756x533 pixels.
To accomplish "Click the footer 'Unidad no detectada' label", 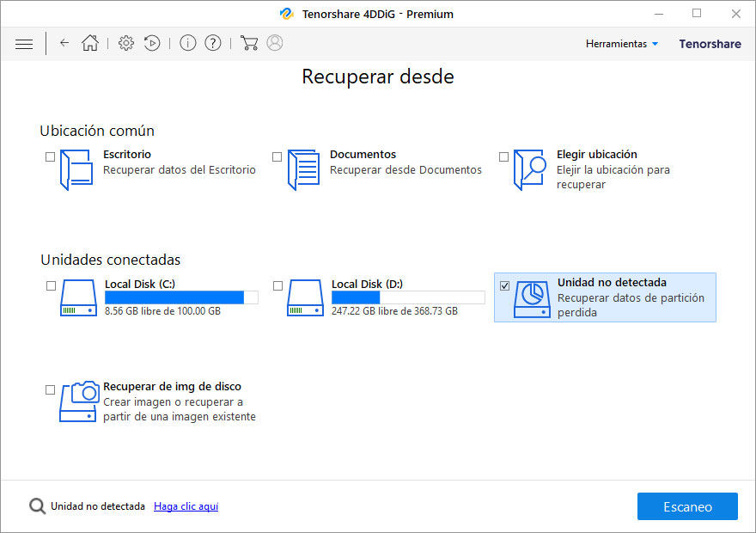I will coord(98,506).
